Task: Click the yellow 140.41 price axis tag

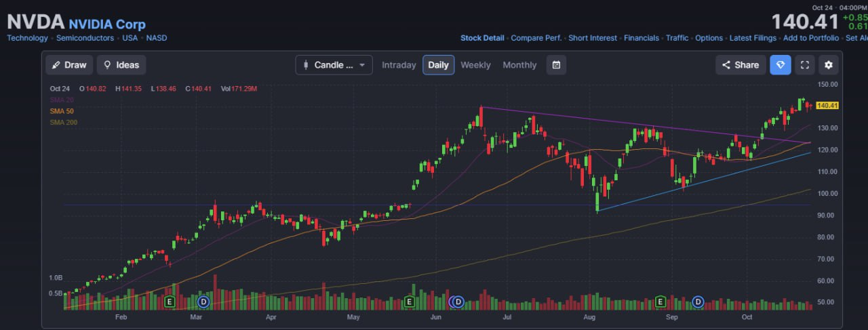Action: point(828,106)
